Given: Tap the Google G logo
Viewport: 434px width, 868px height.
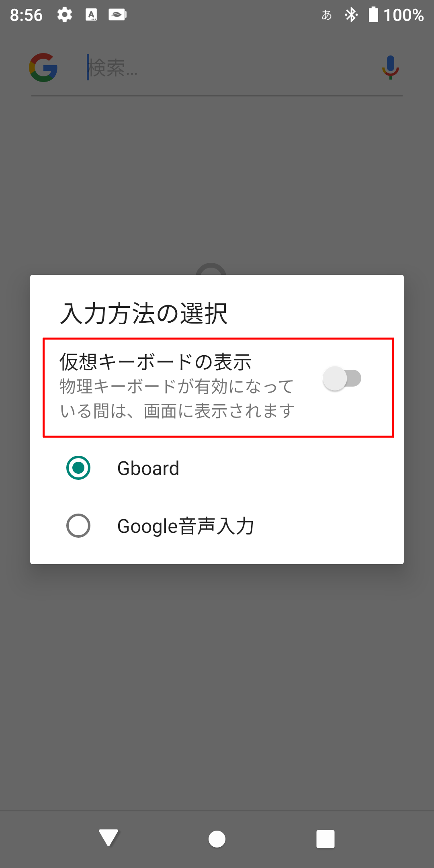Looking at the screenshot, I should (x=43, y=68).
